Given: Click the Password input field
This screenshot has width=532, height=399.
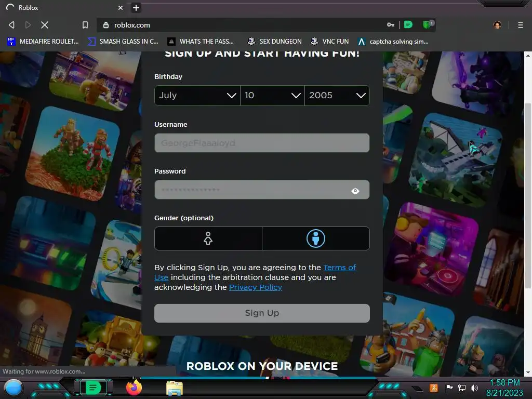Looking at the screenshot, I should pos(262,190).
